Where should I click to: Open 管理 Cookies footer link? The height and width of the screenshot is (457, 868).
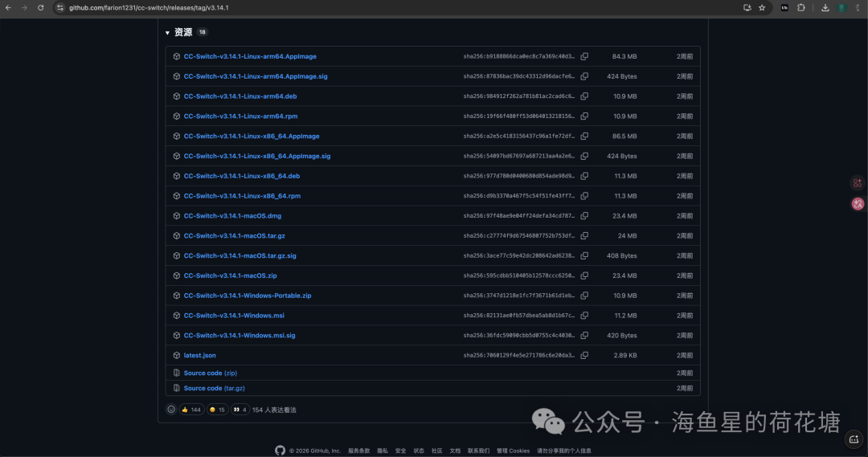point(513,451)
